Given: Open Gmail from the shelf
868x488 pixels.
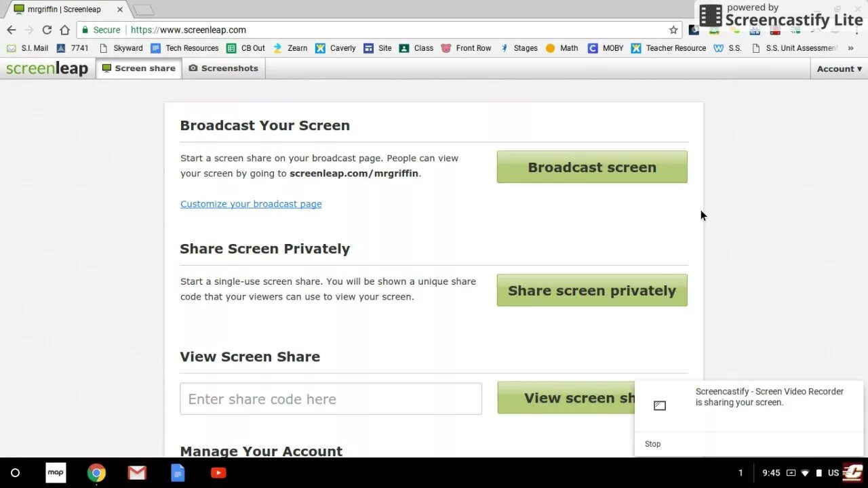Looking at the screenshot, I should coord(137,473).
